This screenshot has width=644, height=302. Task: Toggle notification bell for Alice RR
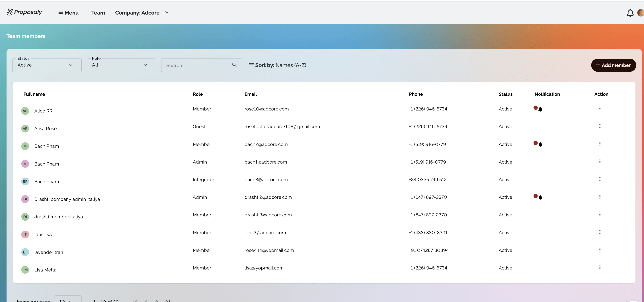click(540, 109)
